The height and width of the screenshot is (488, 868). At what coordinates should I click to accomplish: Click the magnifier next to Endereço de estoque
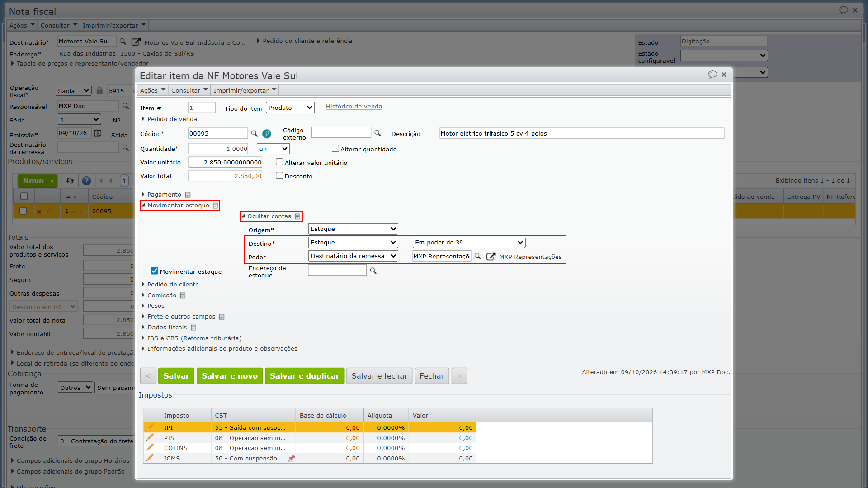pyautogui.click(x=373, y=271)
